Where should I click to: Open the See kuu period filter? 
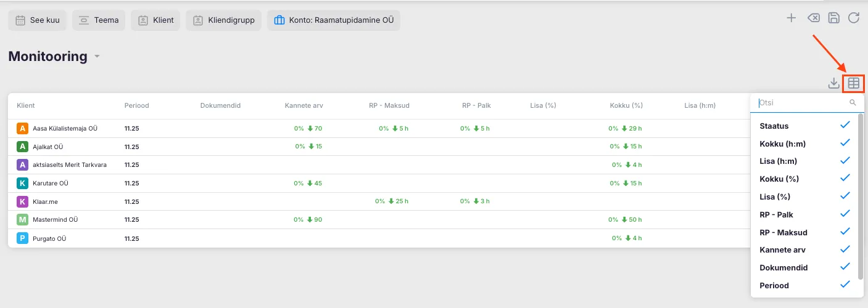click(x=38, y=20)
